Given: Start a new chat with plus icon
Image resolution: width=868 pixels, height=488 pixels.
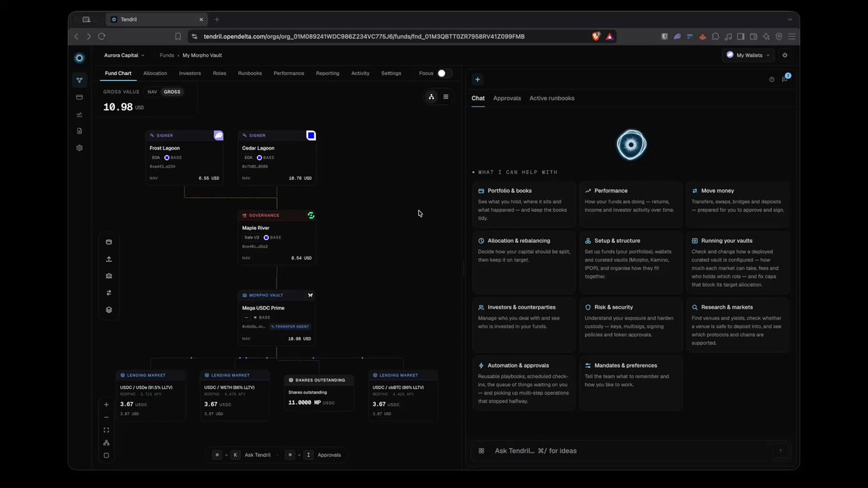Looking at the screenshot, I should click(477, 80).
